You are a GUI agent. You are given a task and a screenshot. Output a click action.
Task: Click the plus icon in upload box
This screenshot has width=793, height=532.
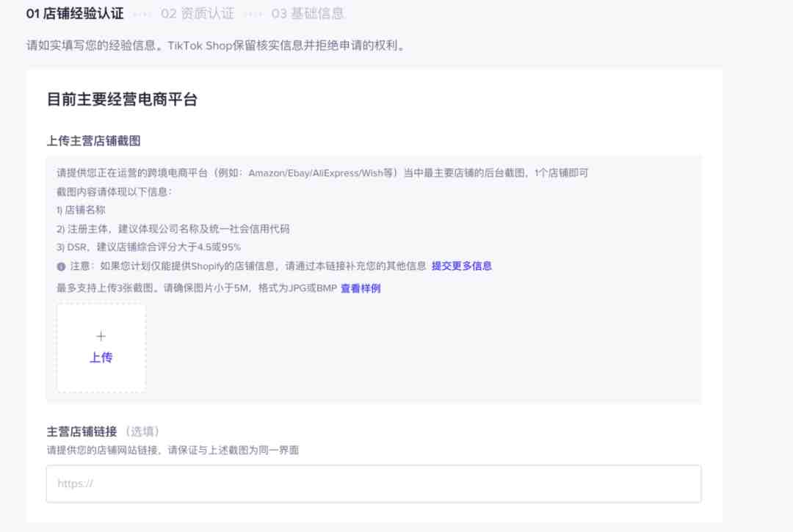click(x=101, y=337)
